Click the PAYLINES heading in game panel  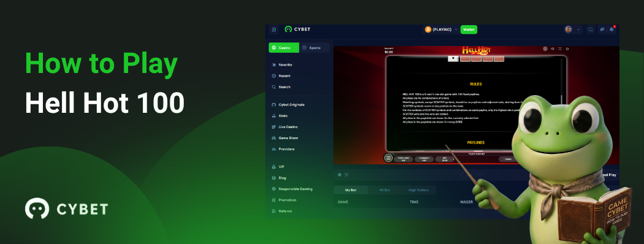475,143
